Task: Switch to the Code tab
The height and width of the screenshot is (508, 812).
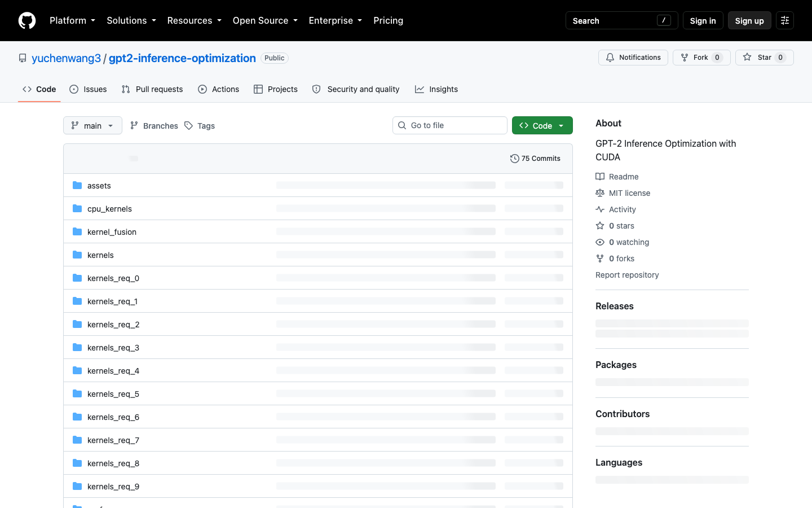Action: pyautogui.click(x=39, y=89)
